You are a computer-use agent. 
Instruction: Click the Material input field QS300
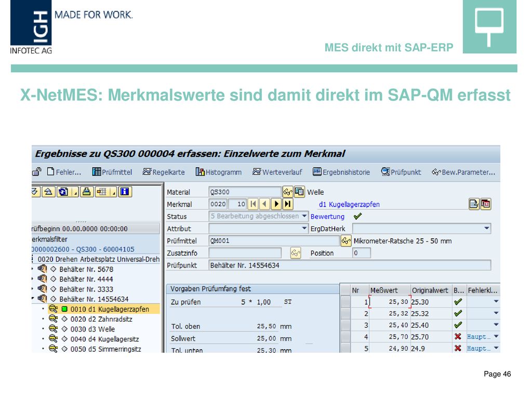(x=245, y=192)
